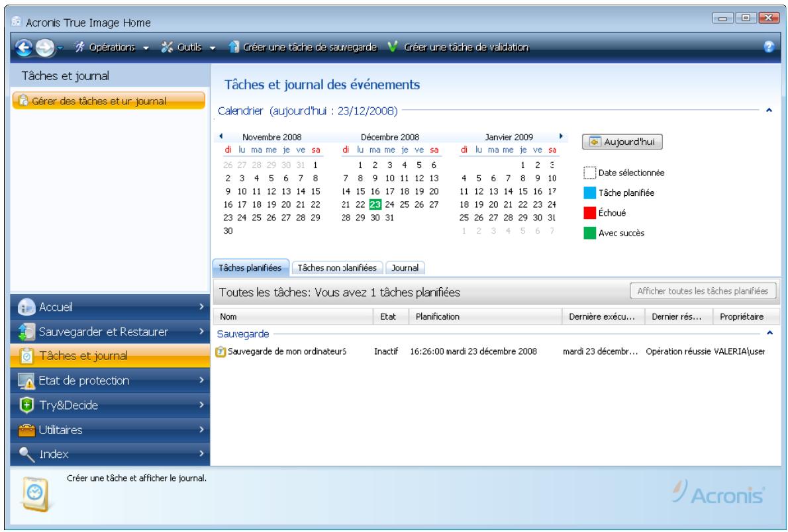Click the blue Tâche planifiée swatch
The image size is (788, 532).
(589, 193)
